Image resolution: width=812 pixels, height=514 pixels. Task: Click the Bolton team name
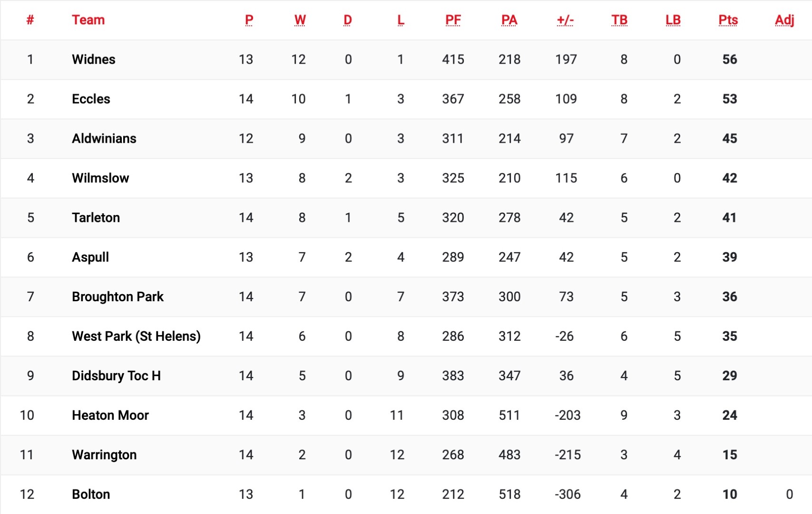point(91,494)
